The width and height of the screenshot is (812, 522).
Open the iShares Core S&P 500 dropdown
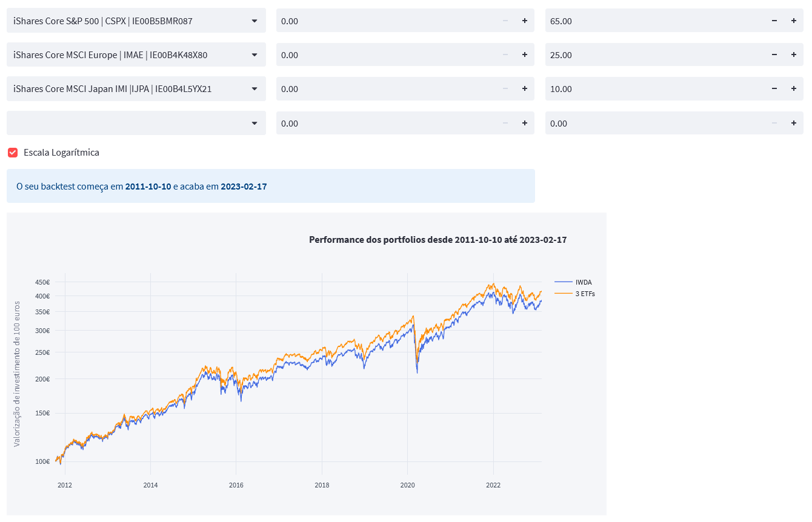pos(136,21)
